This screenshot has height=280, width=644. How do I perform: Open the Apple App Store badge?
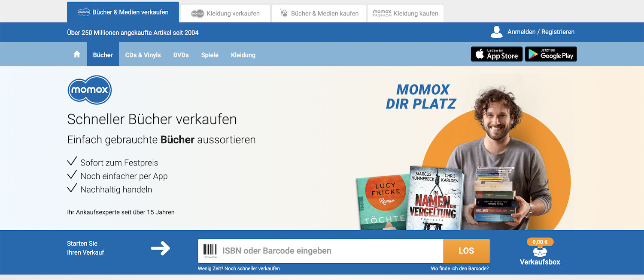coord(497,54)
